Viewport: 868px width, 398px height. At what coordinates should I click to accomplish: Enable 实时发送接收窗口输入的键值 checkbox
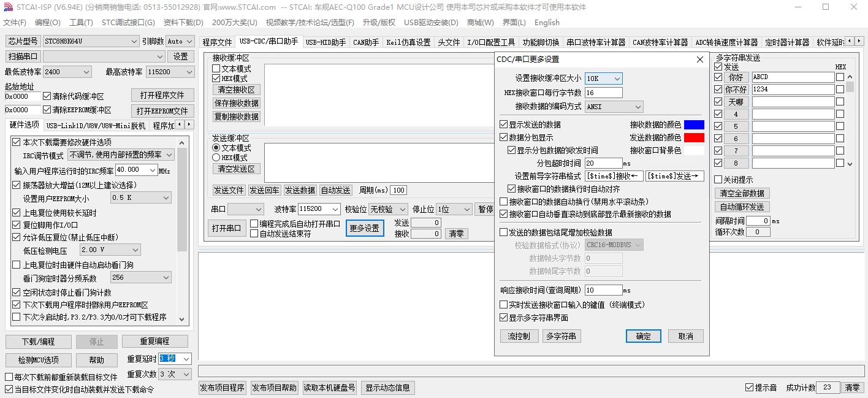(504, 305)
